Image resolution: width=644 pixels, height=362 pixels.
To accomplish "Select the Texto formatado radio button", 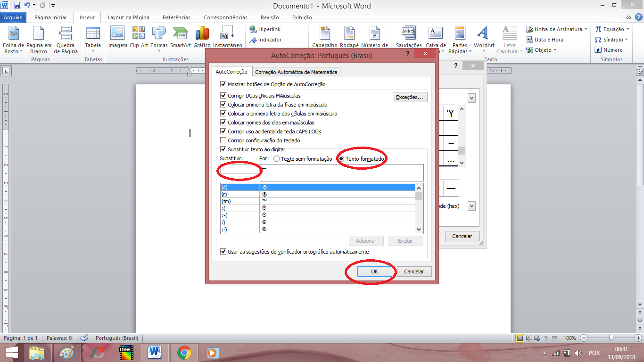I will 341,159.
